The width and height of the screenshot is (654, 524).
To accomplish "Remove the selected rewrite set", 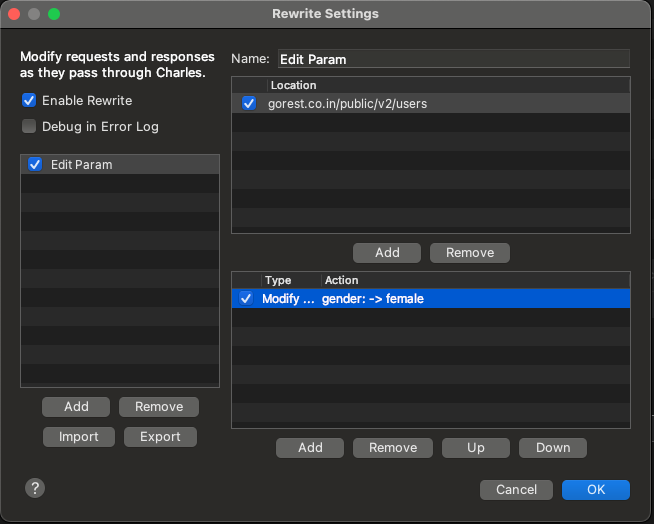I will coord(159,407).
